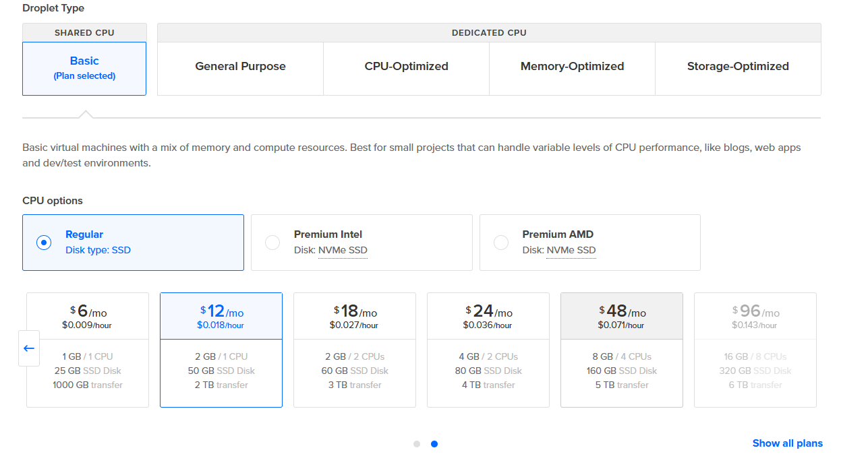Select the $6/mo plan card
The width and height of the screenshot is (868, 475).
click(88, 350)
